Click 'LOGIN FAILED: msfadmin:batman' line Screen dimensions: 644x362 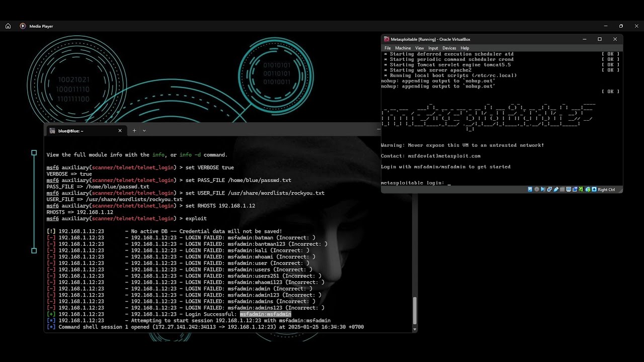(181, 238)
